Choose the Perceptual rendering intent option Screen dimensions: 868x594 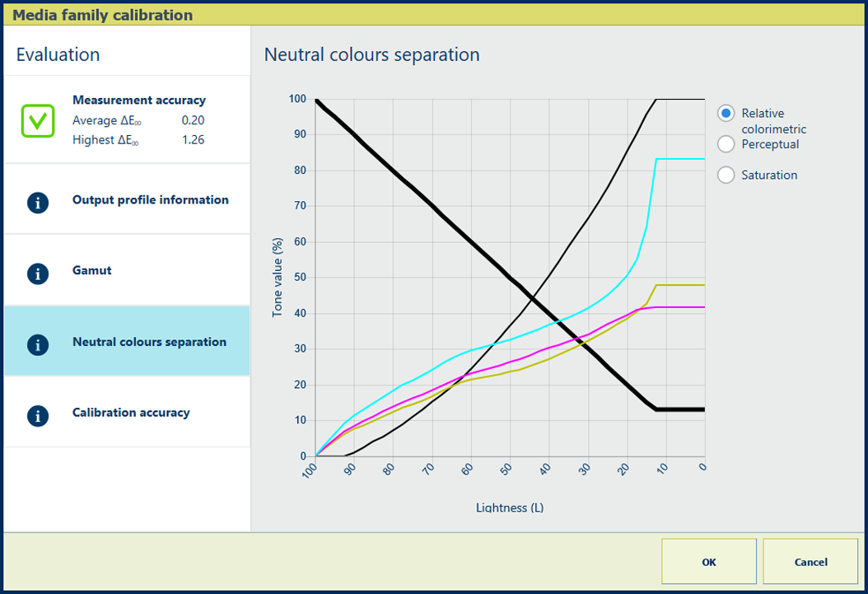tap(726, 144)
